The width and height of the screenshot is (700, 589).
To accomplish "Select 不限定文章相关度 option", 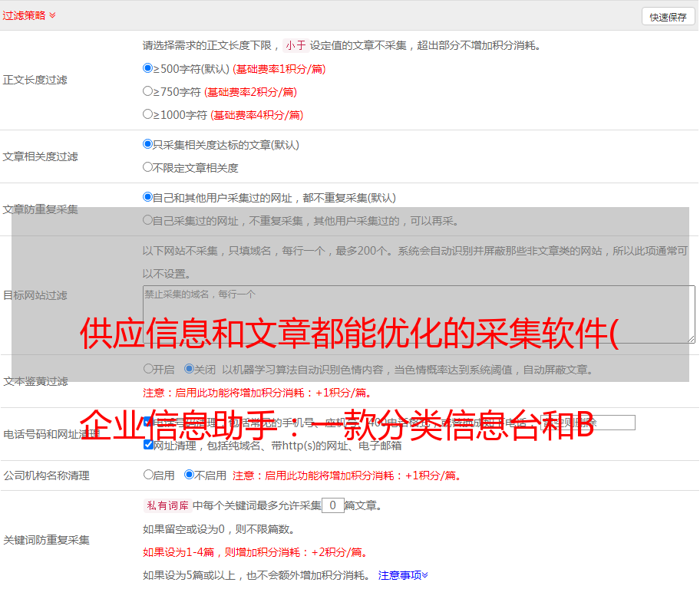I will (147, 167).
